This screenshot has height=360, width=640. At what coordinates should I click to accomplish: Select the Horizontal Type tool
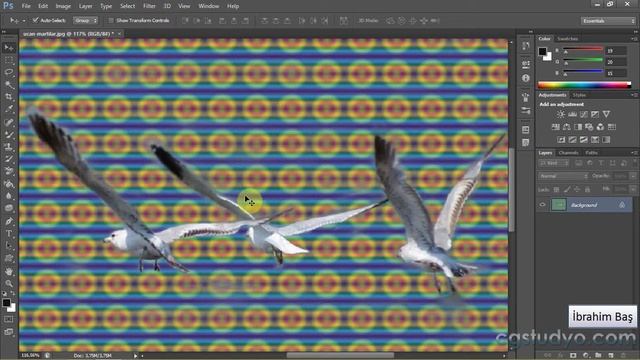pyautogui.click(x=9, y=233)
